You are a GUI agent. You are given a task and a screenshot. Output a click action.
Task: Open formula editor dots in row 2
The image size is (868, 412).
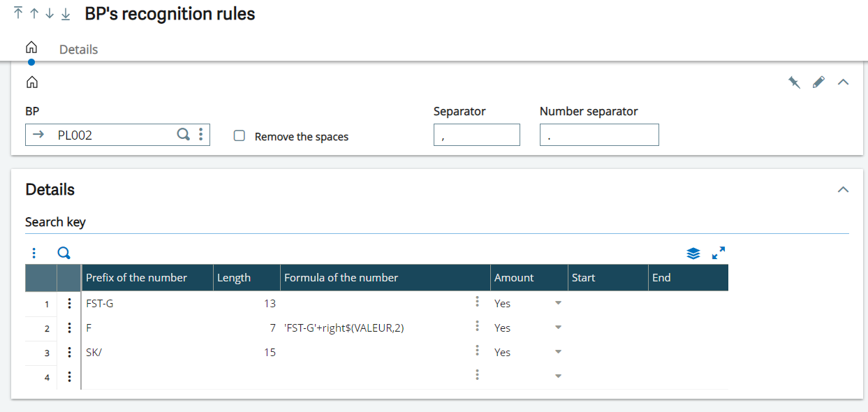coord(478,325)
